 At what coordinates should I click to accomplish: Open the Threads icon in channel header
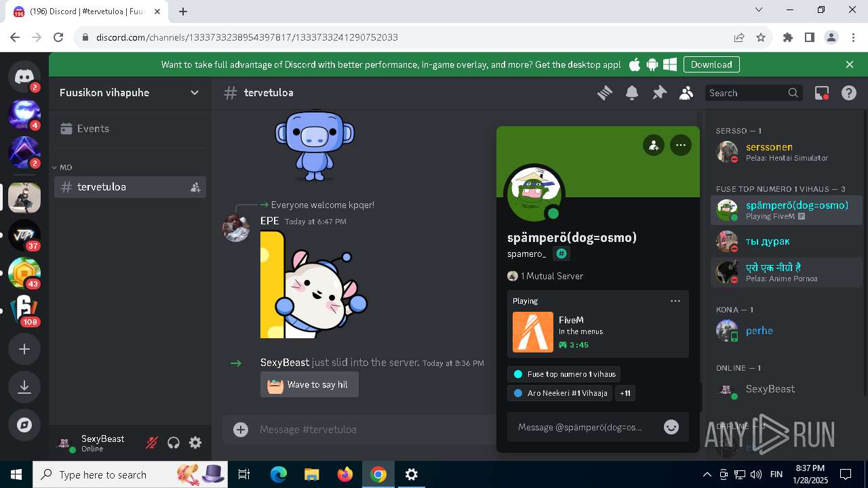tap(605, 93)
